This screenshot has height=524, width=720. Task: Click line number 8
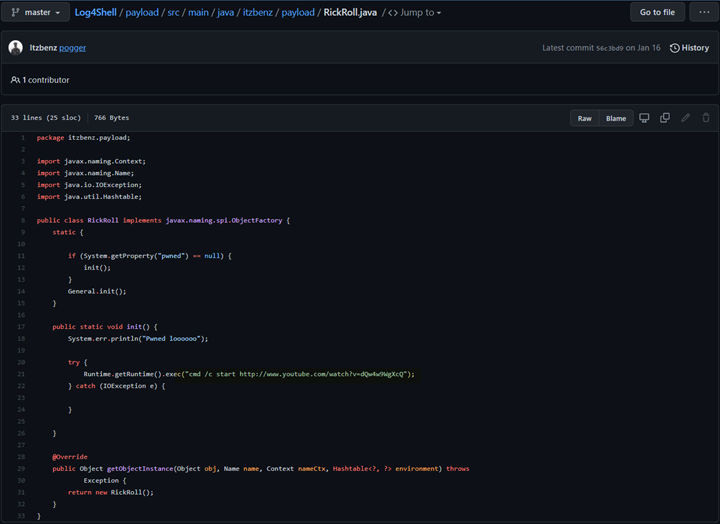click(x=23, y=220)
